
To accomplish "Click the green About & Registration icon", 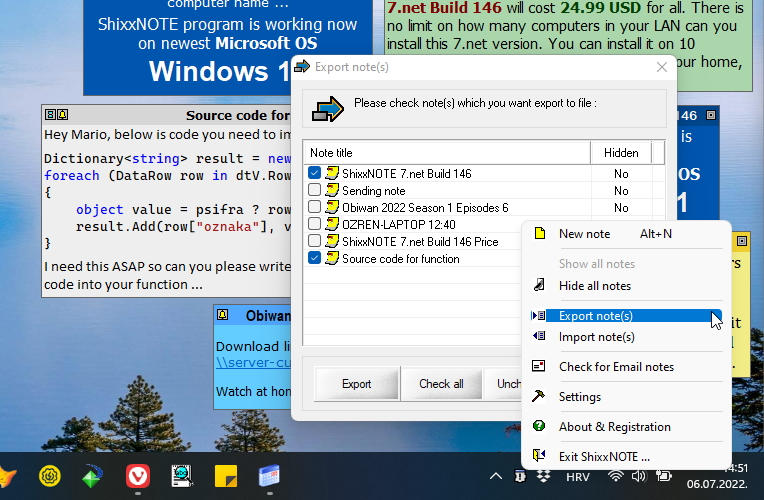I will point(539,425).
